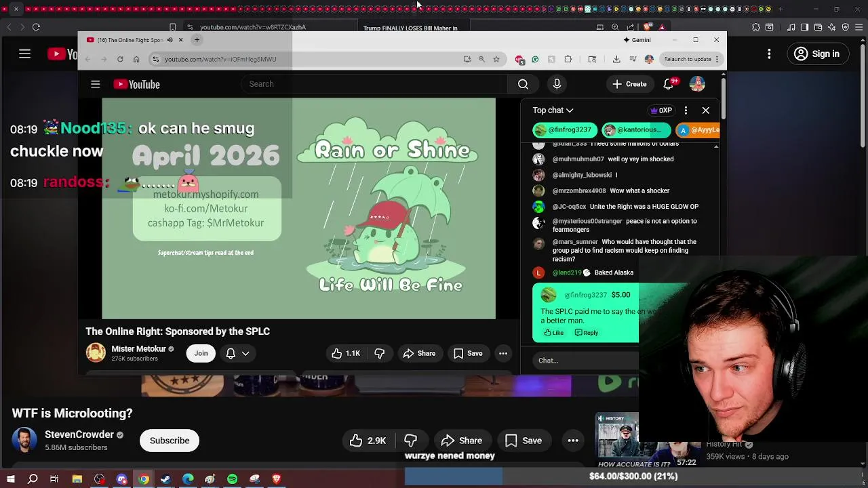The height and width of the screenshot is (488, 868).
Task: Open settings three-dot menu beside Sign in
Action: 769,54
